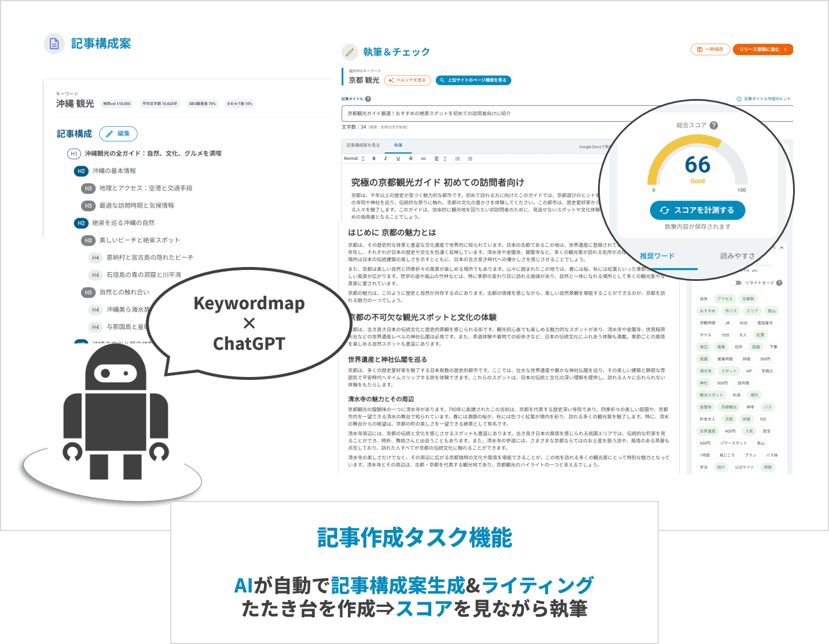
Task: Click リリース登録に進む button
Action: 762,50
